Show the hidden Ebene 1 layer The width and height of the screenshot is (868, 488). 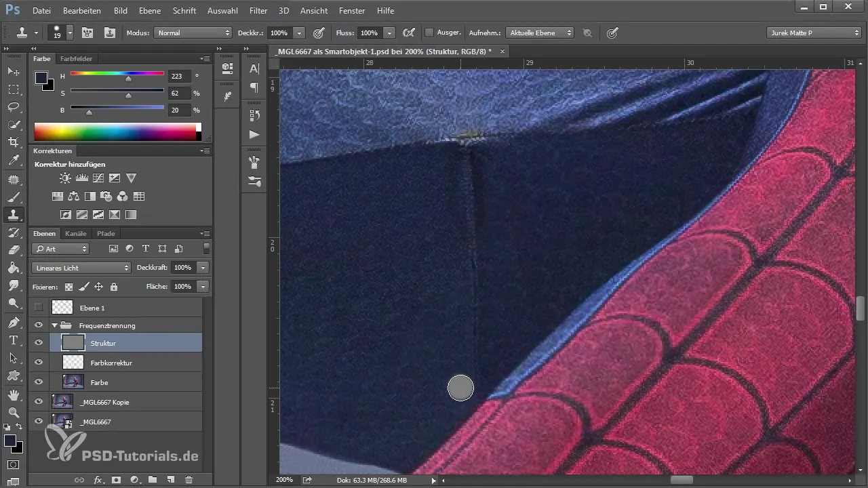click(x=39, y=308)
